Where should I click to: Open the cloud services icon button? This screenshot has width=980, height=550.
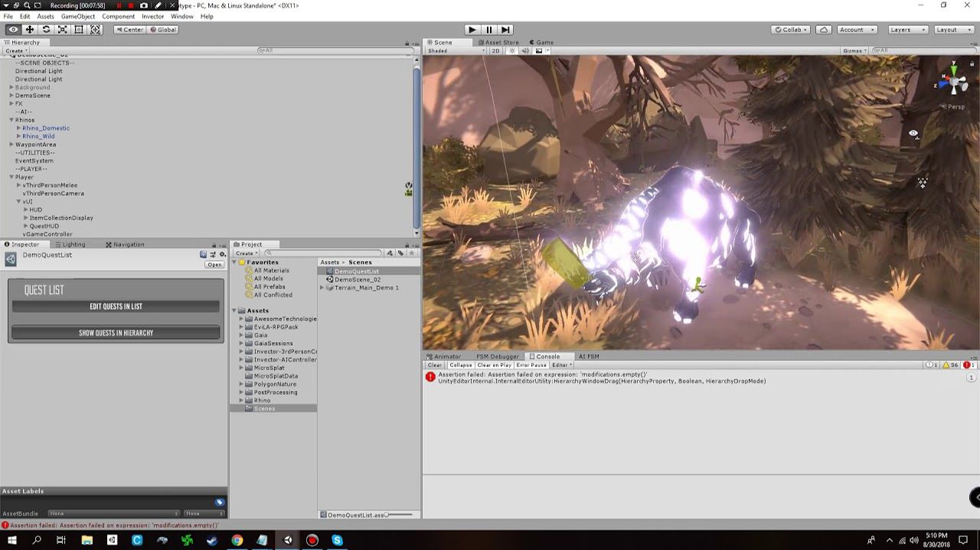point(824,30)
